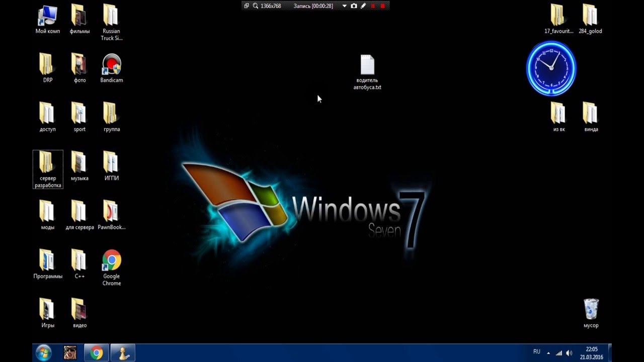Select the винда folder

point(591,117)
